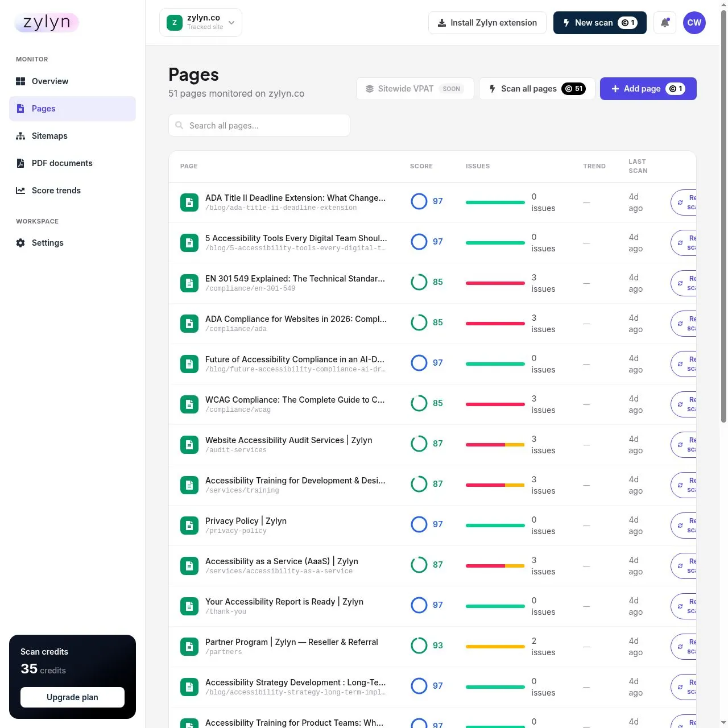Click issues bar on WCAG Compliance row
The height and width of the screenshot is (728, 728).
pyautogui.click(x=495, y=404)
